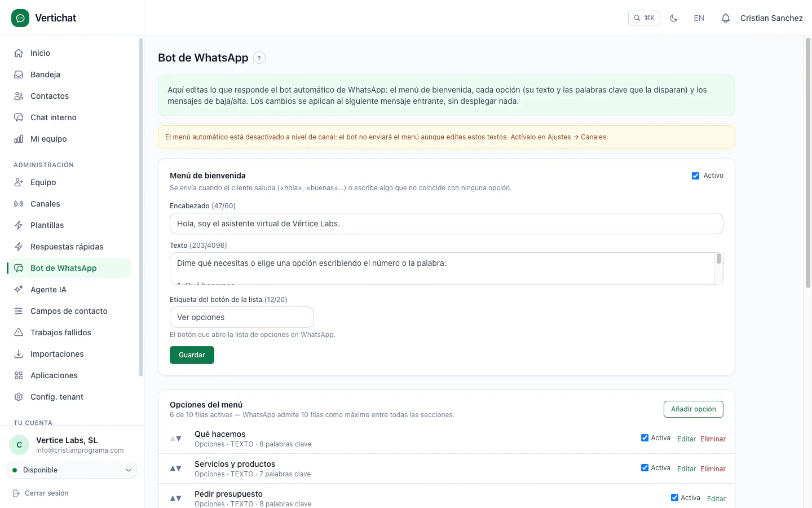Click the main page vertical scrollbar
The image size is (812, 508).
[808, 163]
